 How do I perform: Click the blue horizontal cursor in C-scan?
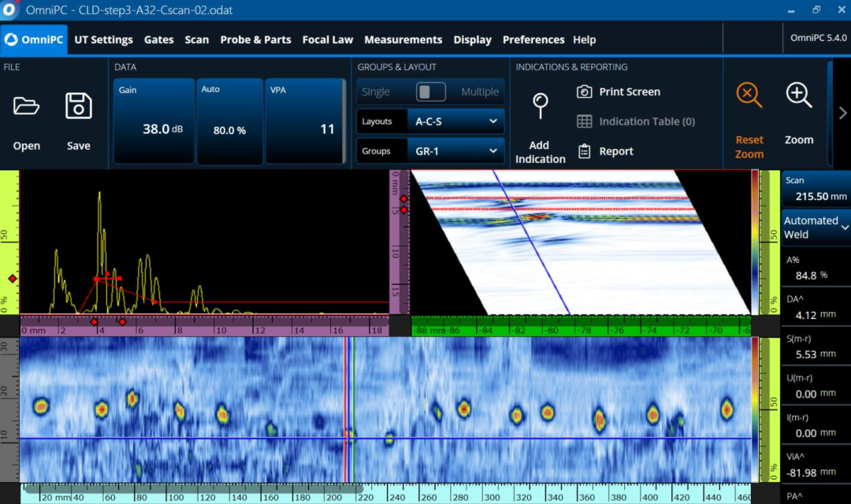point(385,439)
